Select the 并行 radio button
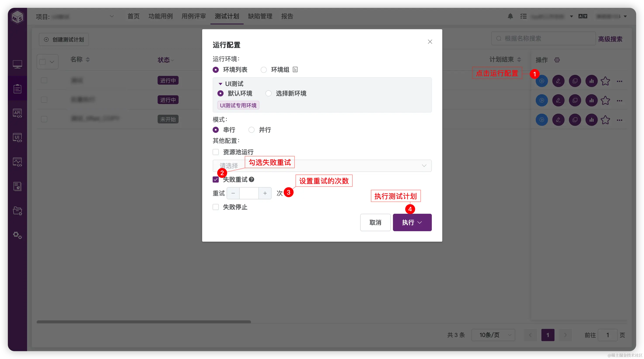 [x=251, y=130]
